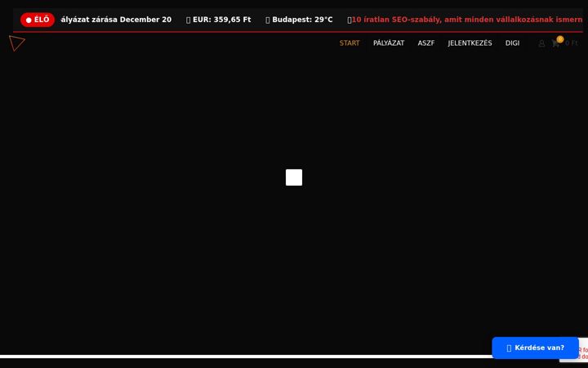
Task: Click the cart total 0 Ft
Action: (x=571, y=43)
